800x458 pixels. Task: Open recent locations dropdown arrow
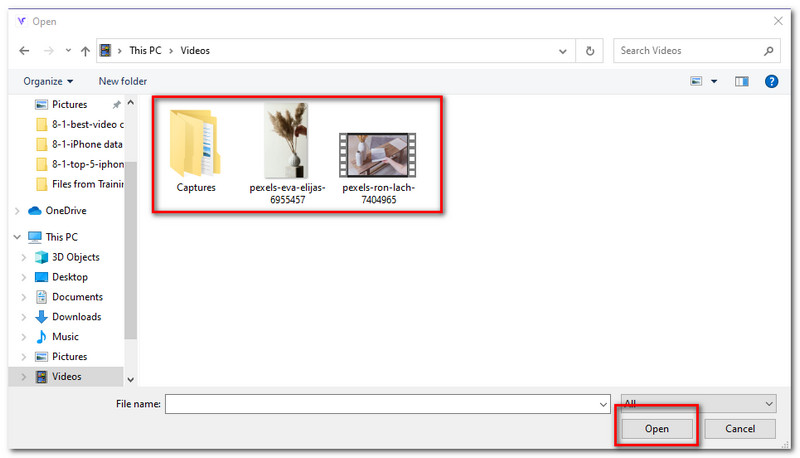68,50
